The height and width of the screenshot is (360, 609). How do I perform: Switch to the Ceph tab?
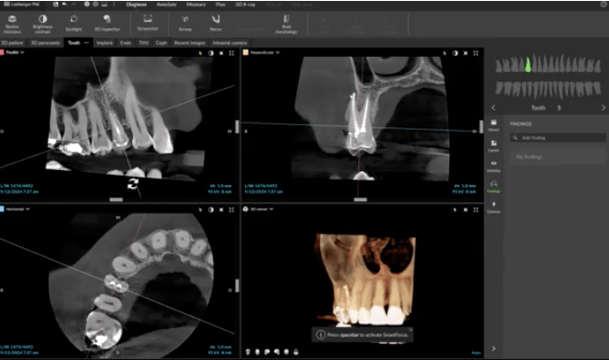[x=161, y=43]
